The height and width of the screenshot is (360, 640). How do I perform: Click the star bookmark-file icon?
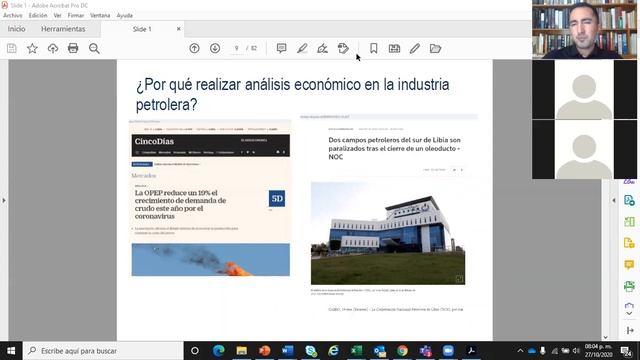point(32,49)
